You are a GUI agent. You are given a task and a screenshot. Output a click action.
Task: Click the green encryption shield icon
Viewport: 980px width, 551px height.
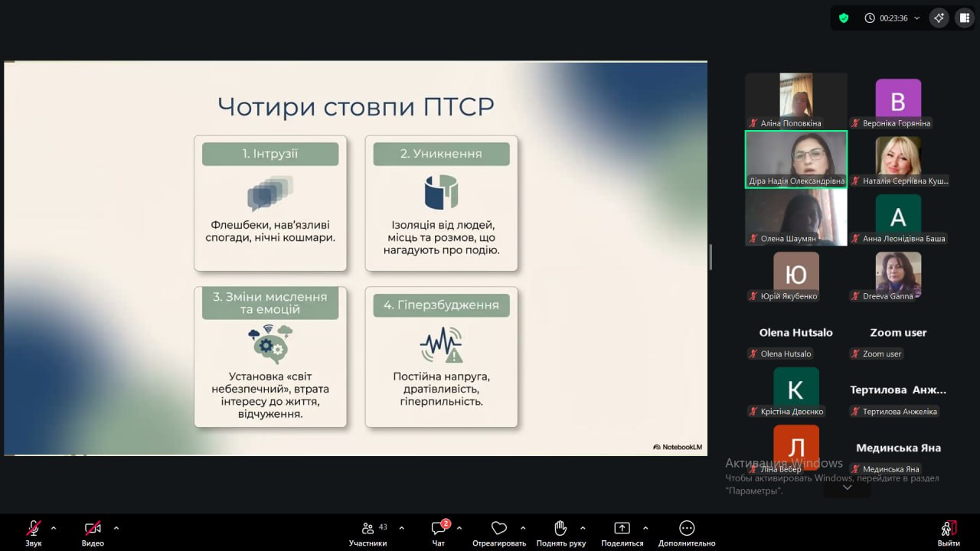[844, 18]
